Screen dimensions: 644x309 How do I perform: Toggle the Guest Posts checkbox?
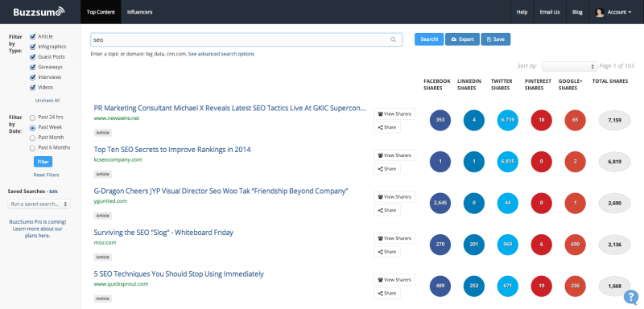click(x=32, y=57)
